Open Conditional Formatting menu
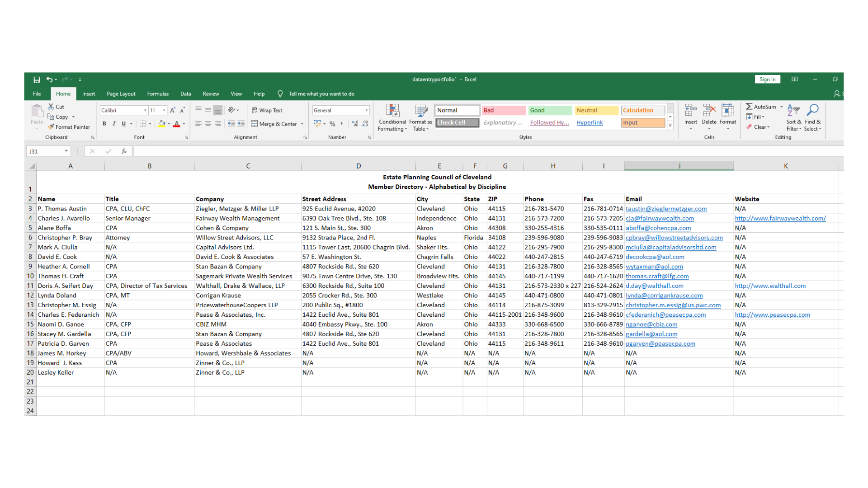This screenshot has width=868, height=488. click(x=392, y=118)
